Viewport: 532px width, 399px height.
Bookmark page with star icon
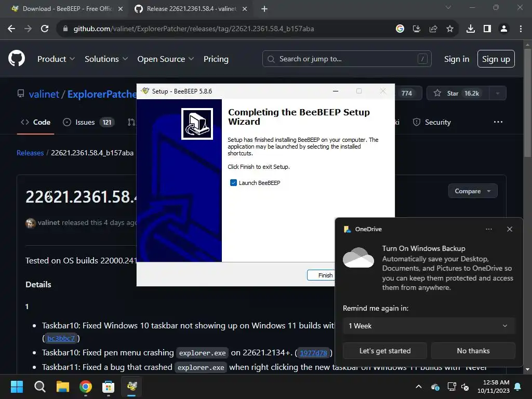450,29
